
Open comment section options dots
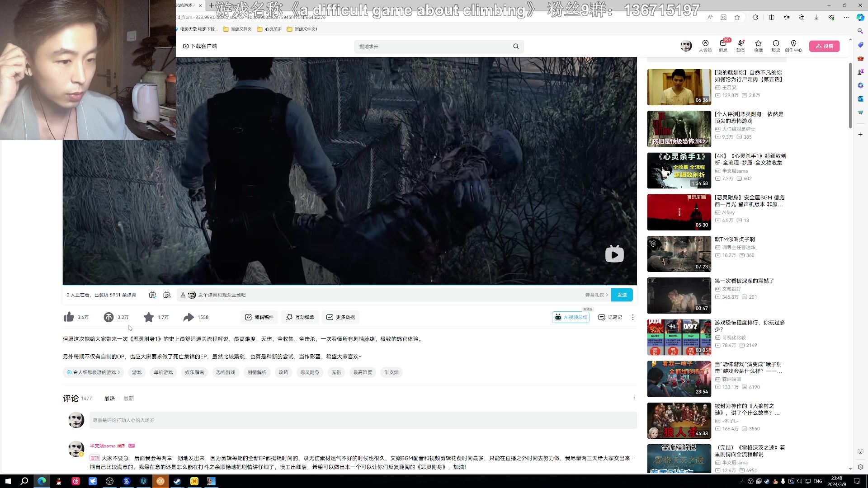coord(634,398)
